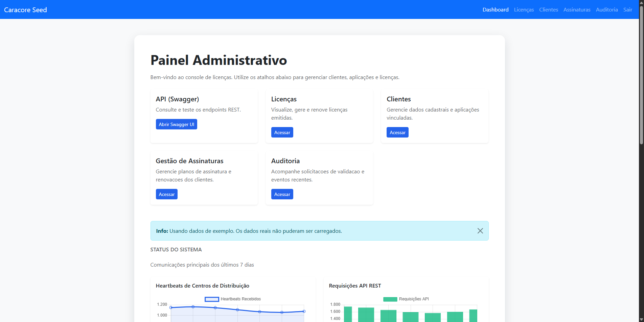Open the Clientes navigation item
This screenshot has width=644, height=322.
[548, 9]
